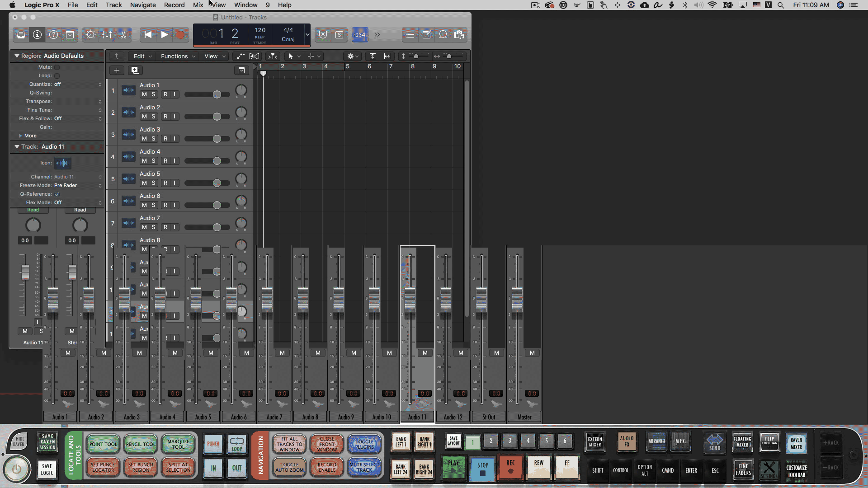Viewport: 868px width, 488px height.
Task: Collapse the Region Audio Defaults section
Action: (17, 56)
